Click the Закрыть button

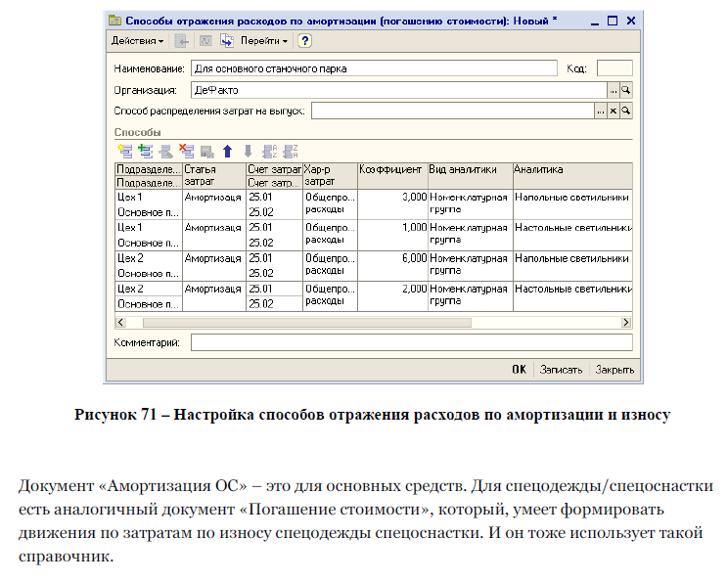(x=614, y=370)
